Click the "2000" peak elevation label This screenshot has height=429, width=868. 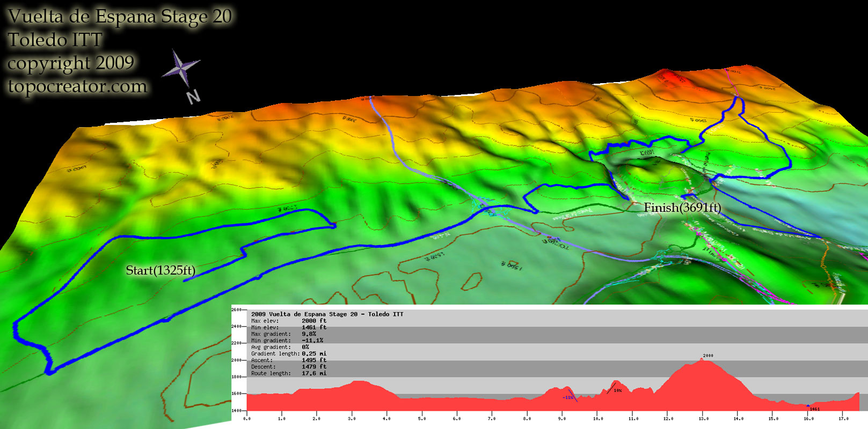click(708, 356)
